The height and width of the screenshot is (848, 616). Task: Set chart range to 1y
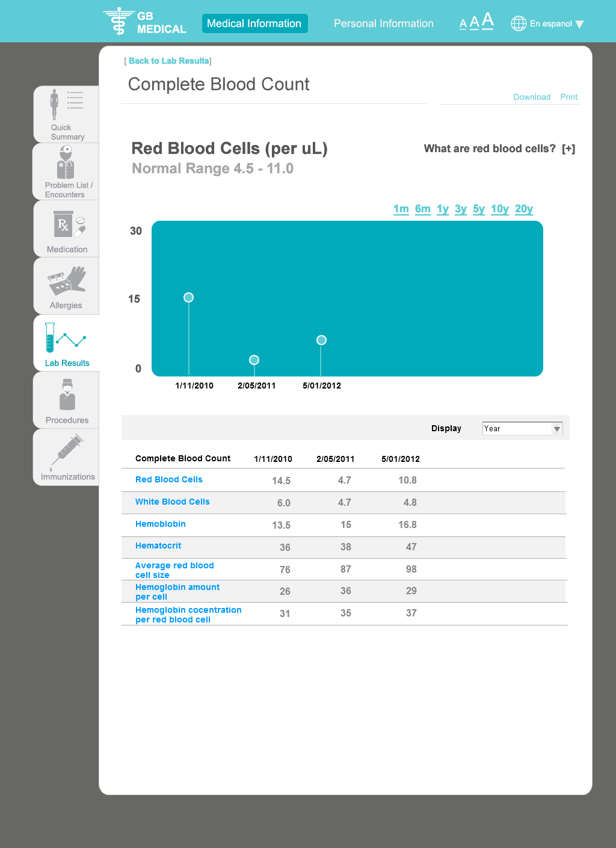443,209
